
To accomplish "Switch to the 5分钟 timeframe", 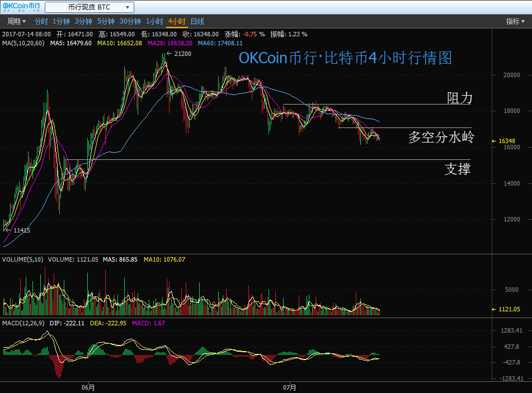I will [x=106, y=21].
